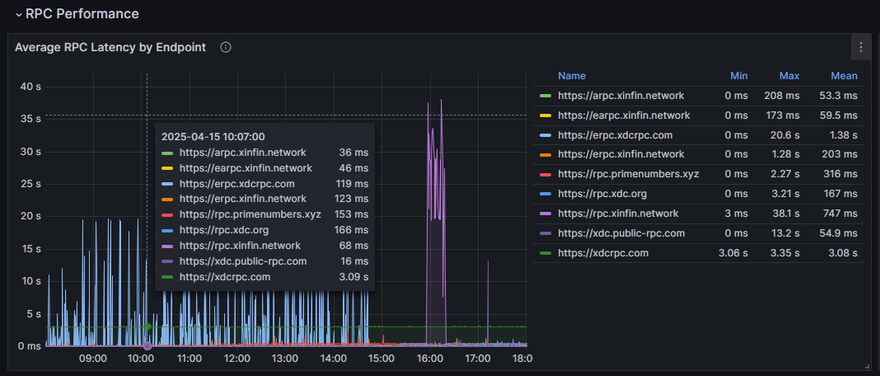
Task: Click the Average RPC Latency by Endpoint title
Action: pyautogui.click(x=110, y=48)
